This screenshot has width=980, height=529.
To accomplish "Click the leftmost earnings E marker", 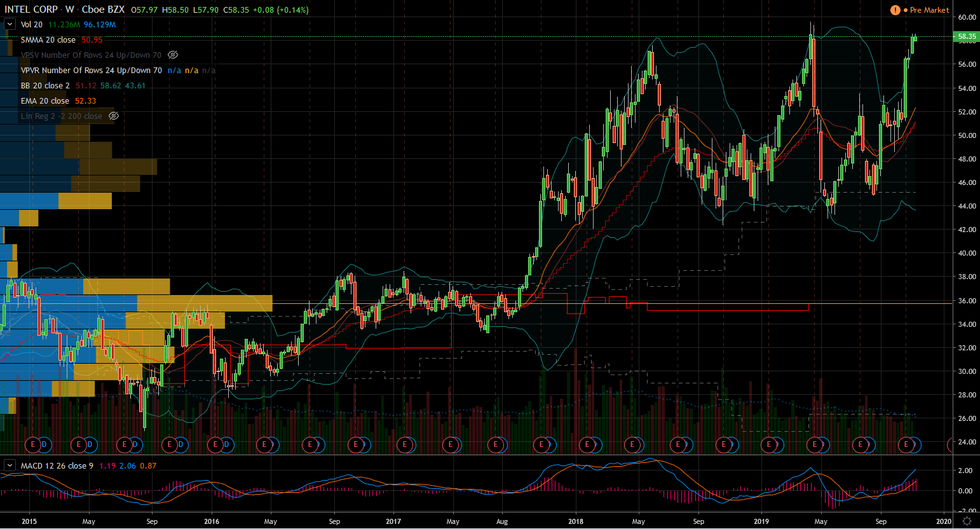I will (x=34, y=444).
